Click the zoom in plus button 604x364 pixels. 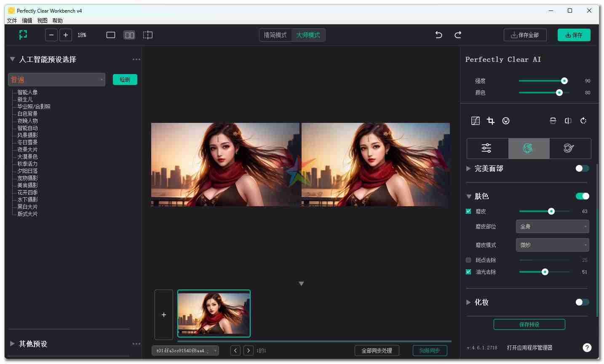(66, 35)
